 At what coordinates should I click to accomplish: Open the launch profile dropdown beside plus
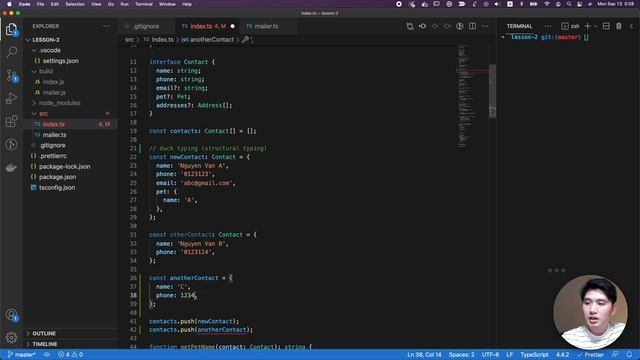click(596, 26)
